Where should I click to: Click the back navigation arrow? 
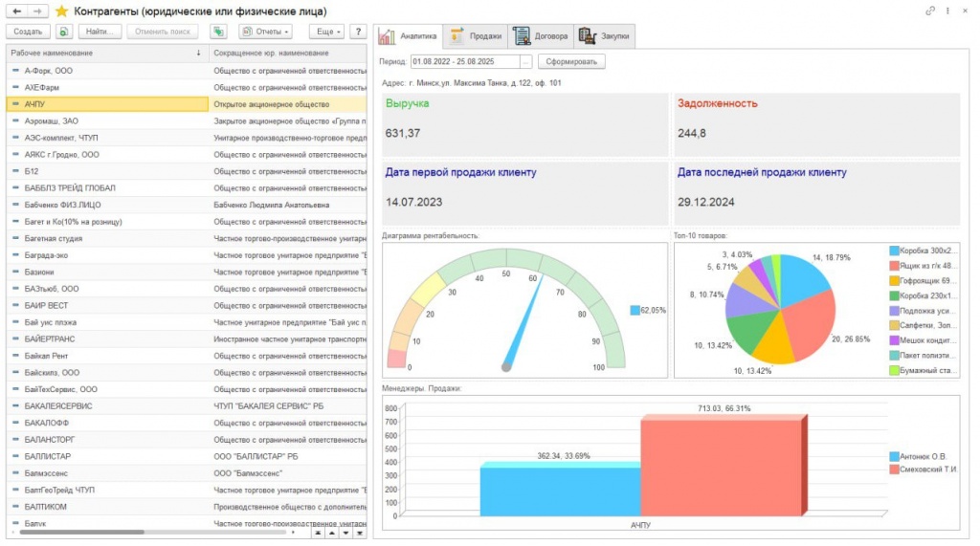click(x=16, y=11)
